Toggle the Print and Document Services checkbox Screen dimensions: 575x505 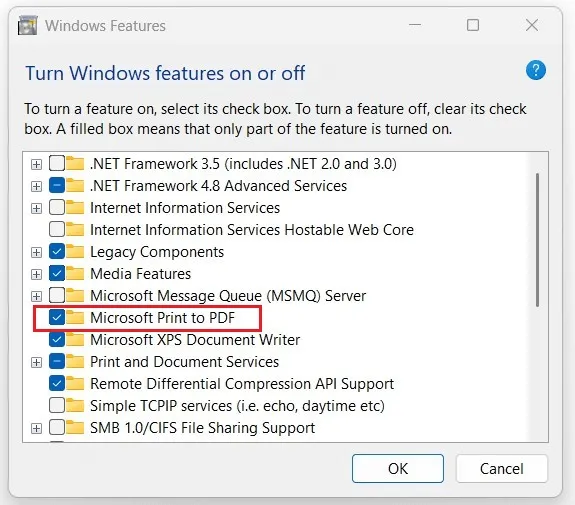click(57, 361)
